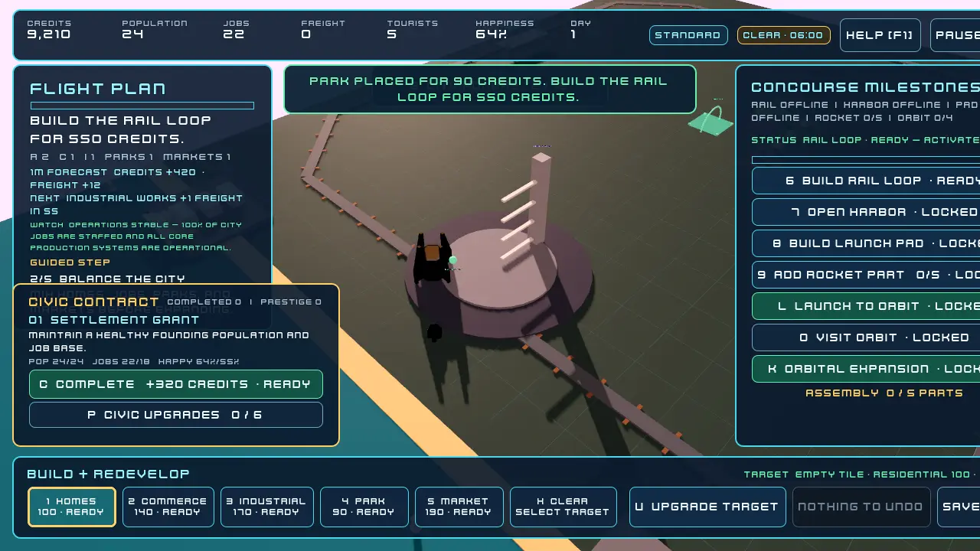Toggle the Standard speed mode chip
This screenshot has width=980, height=551.
688,35
